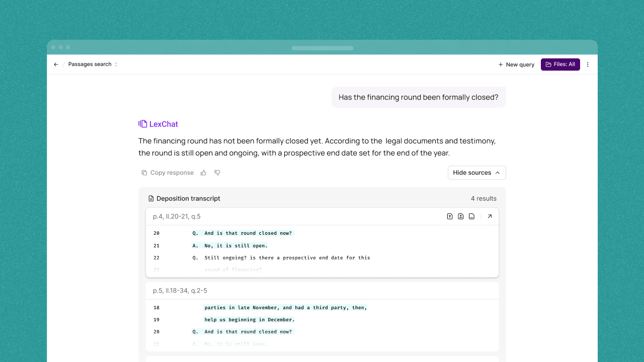Click the window title bar address pill
This screenshot has width=644, height=362.
click(323, 48)
